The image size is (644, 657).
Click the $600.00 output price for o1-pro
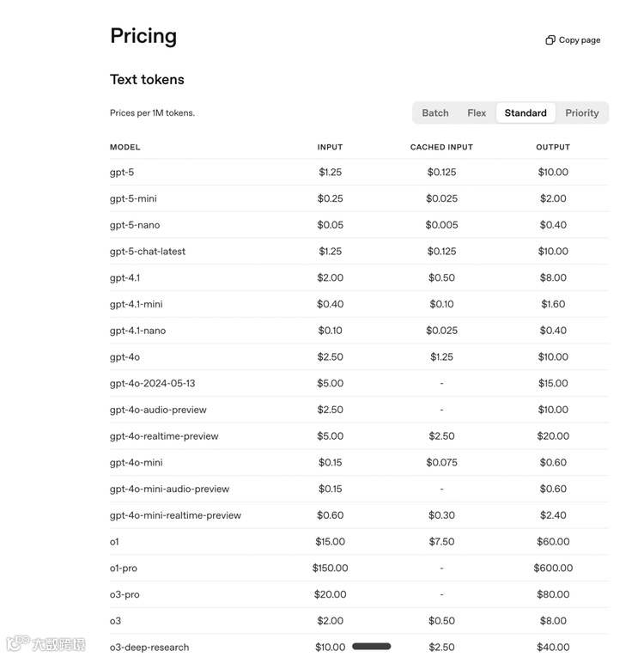pyautogui.click(x=553, y=569)
